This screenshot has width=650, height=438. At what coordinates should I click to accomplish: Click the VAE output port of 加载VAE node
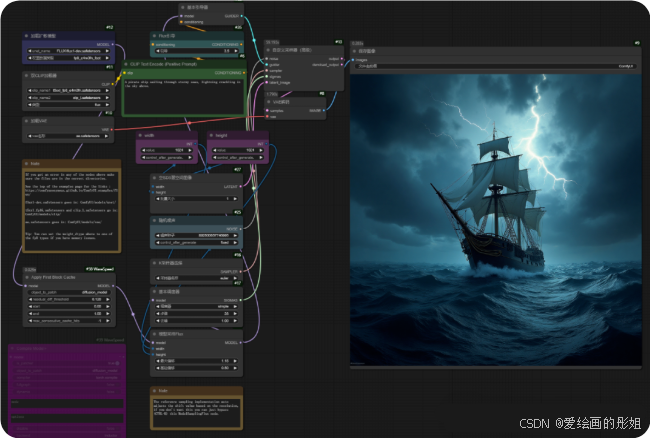112,130
